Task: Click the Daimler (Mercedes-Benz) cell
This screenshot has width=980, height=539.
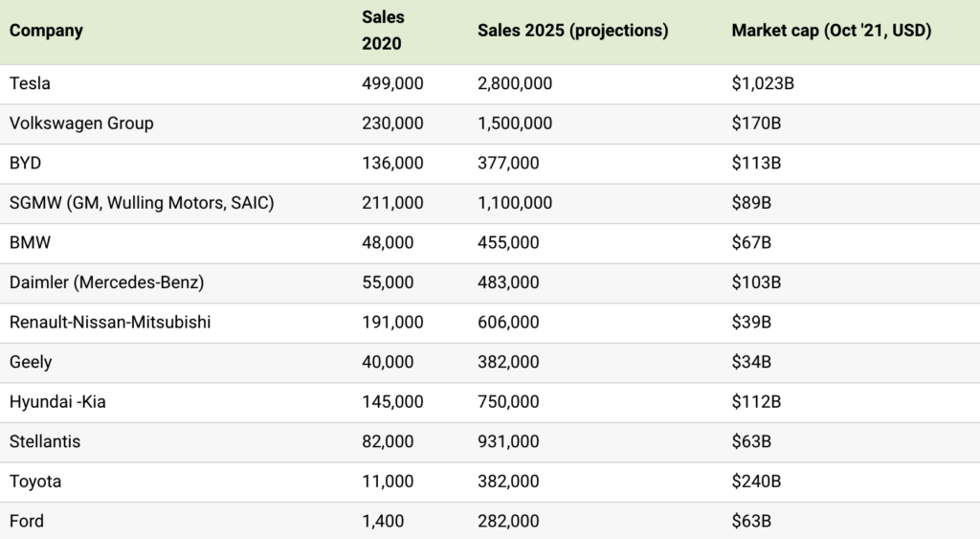Action: (x=106, y=283)
